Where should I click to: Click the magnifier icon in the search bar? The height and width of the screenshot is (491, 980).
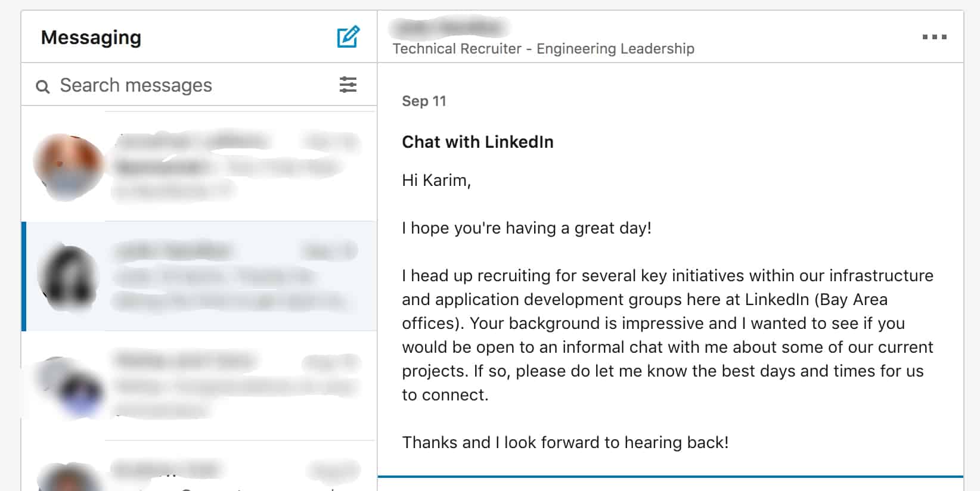coord(42,87)
